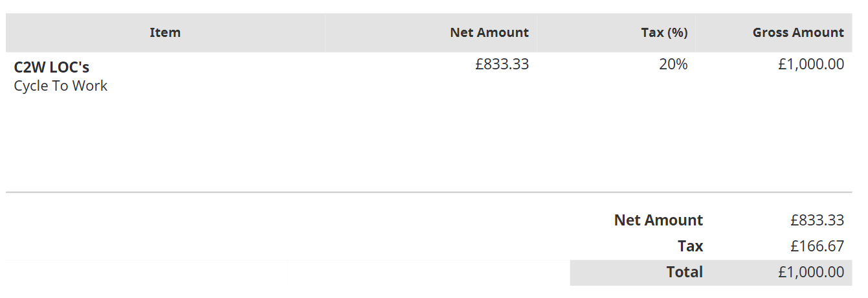Click the Tax label in the summary section
The width and height of the screenshot is (868, 298).
point(690,246)
